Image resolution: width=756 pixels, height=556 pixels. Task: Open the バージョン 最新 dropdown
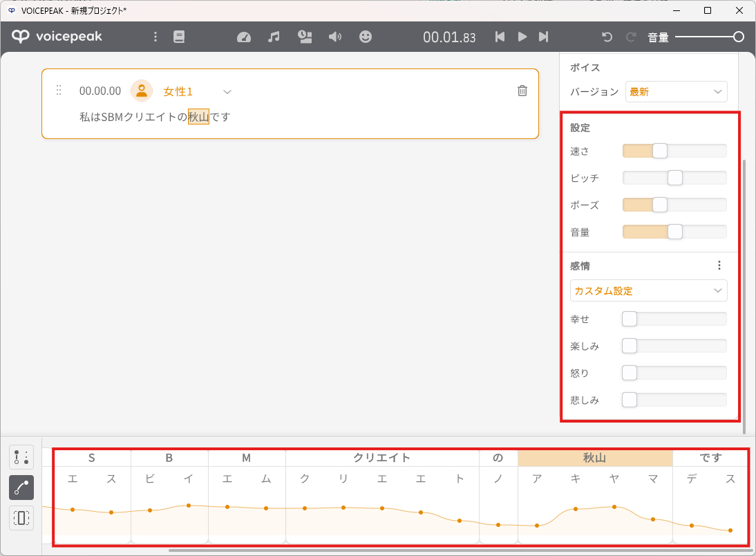[676, 91]
